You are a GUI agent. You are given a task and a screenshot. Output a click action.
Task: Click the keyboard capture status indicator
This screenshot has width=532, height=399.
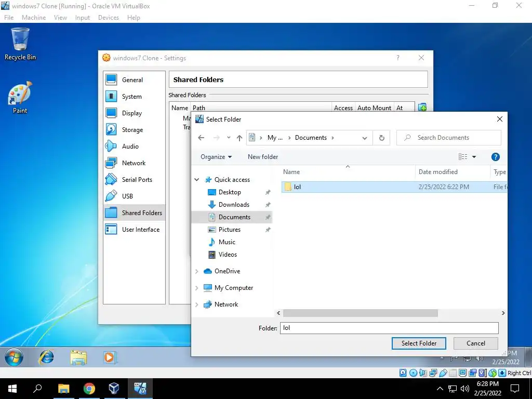coord(502,373)
